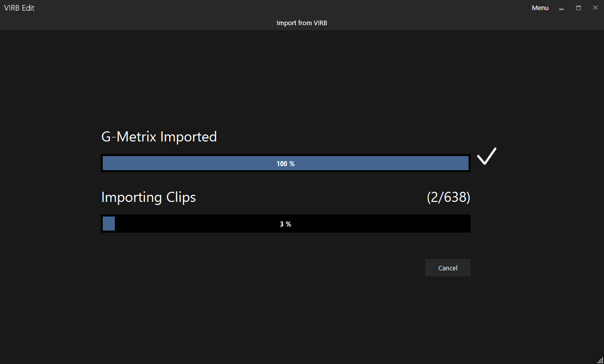Click the (2/638) clip counter
The image size is (604, 364).
point(448,197)
